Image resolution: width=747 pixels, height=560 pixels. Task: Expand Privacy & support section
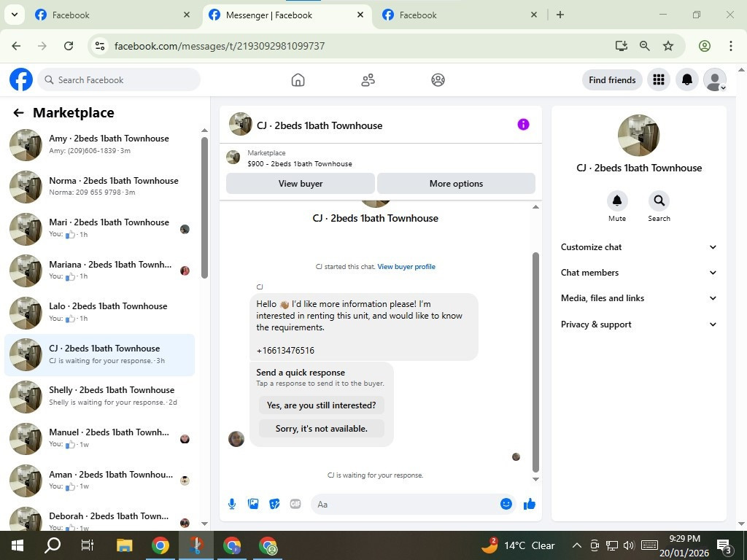click(x=638, y=324)
